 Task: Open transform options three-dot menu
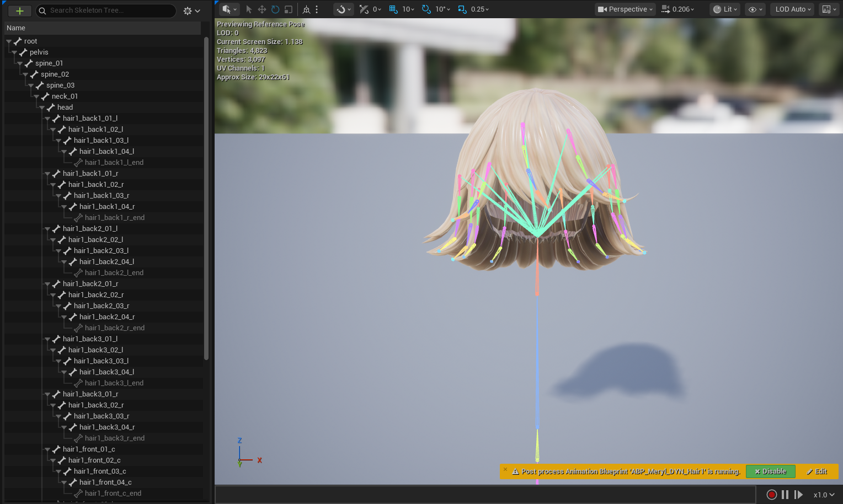coord(317,9)
